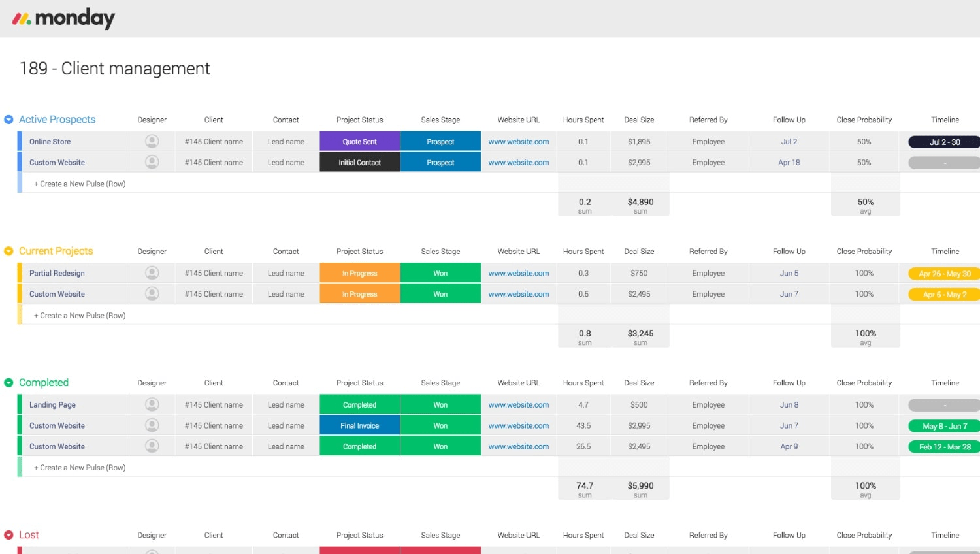Open designer avatar for Online Store row

coord(152,141)
